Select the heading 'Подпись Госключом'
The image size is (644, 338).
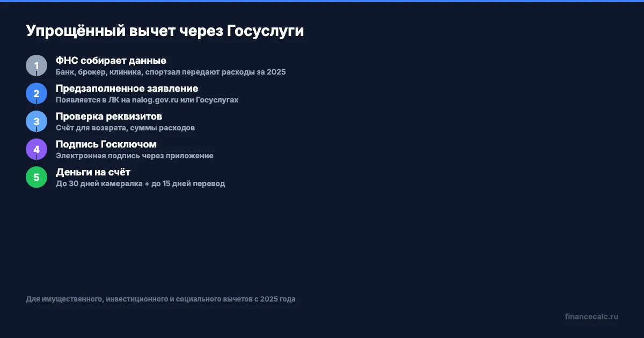(x=106, y=144)
